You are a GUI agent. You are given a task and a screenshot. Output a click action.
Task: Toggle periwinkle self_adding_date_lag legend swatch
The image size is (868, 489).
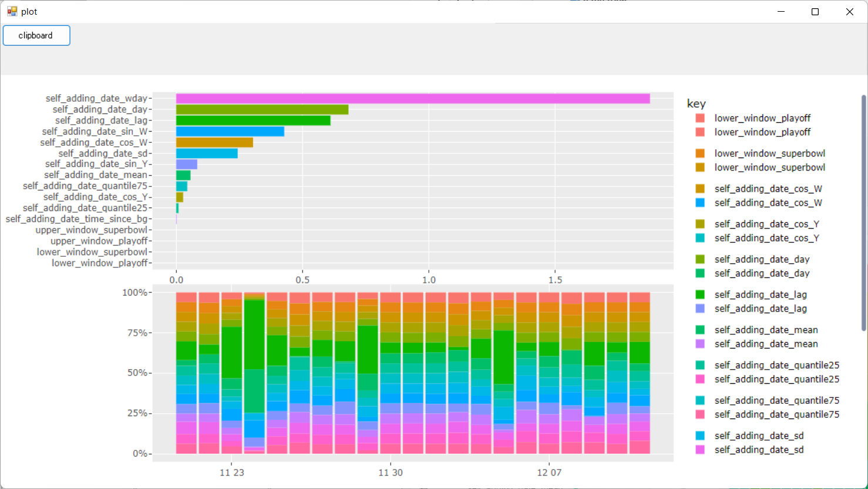700,309
